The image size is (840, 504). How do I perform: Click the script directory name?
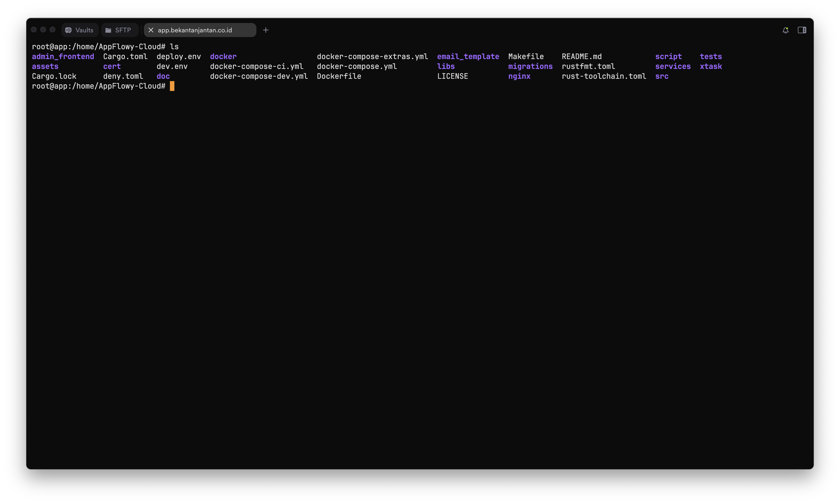[668, 57]
